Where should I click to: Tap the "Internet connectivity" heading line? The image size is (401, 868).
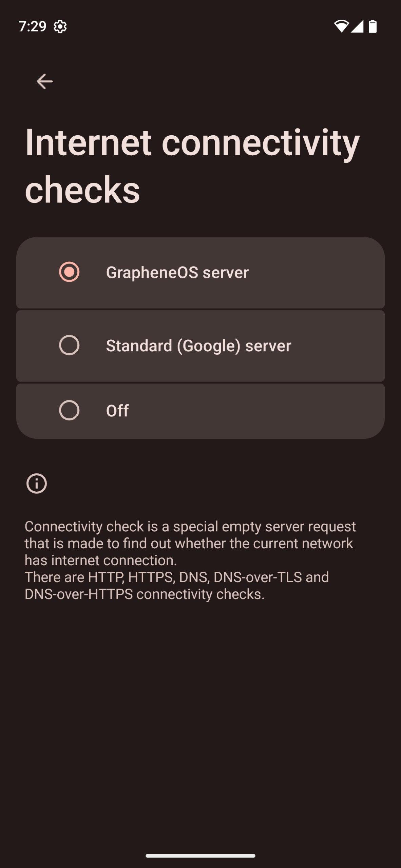(192, 142)
